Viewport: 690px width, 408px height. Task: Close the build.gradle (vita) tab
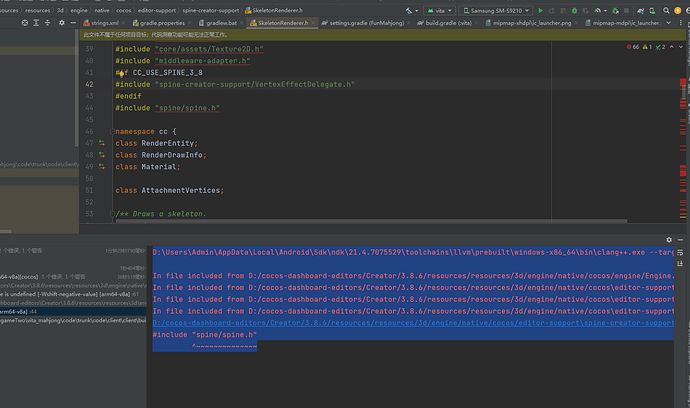click(x=476, y=23)
